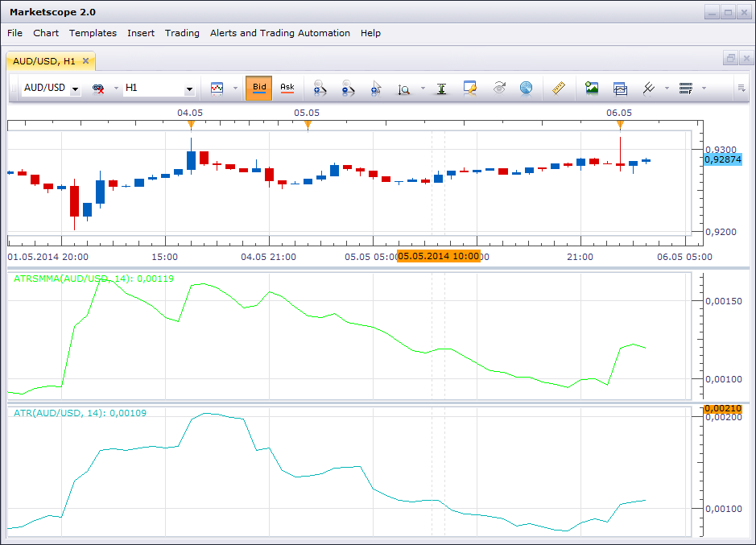Image resolution: width=756 pixels, height=545 pixels.
Task: Open the Insert menu
Action: pos(141,33)
